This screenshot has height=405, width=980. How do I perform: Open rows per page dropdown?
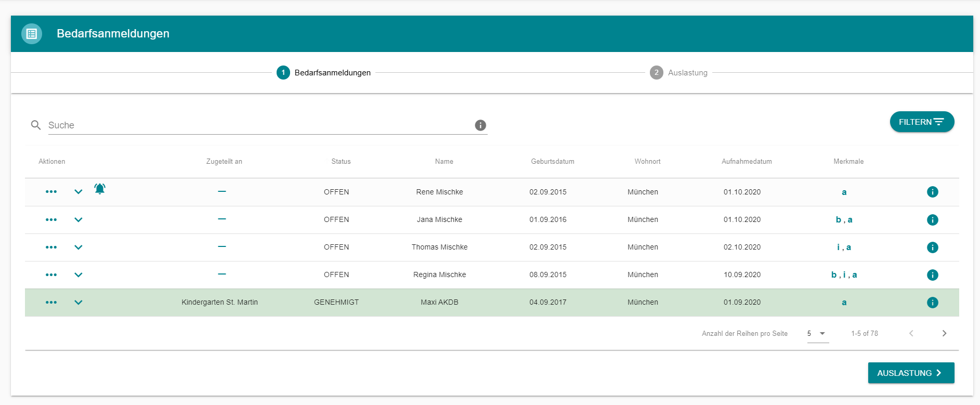tap(817, 334)
